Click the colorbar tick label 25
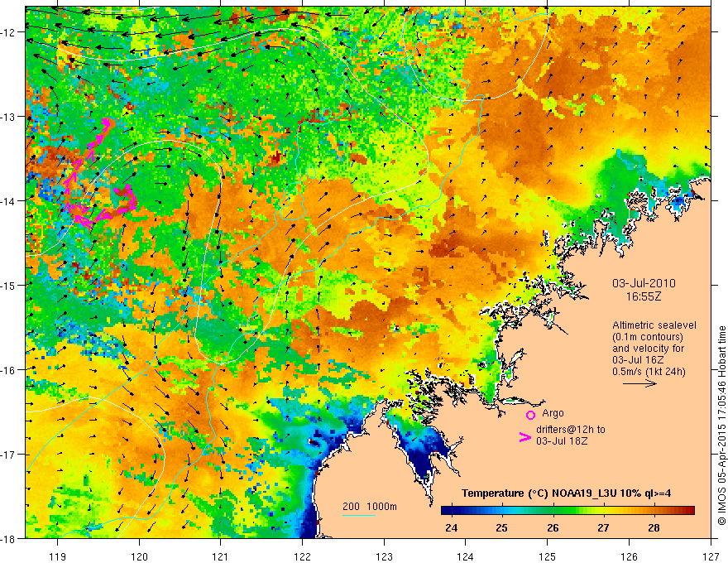This screenshot has height=563, width=728. pyautogui.click(x=501, y=527)
